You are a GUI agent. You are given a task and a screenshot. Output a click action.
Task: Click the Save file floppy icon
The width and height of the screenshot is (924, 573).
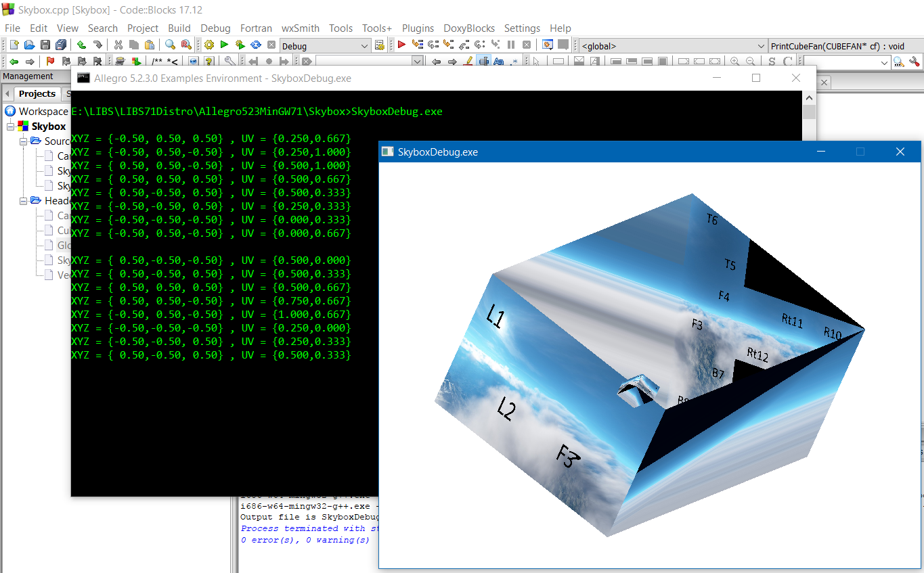pos(45,45)
